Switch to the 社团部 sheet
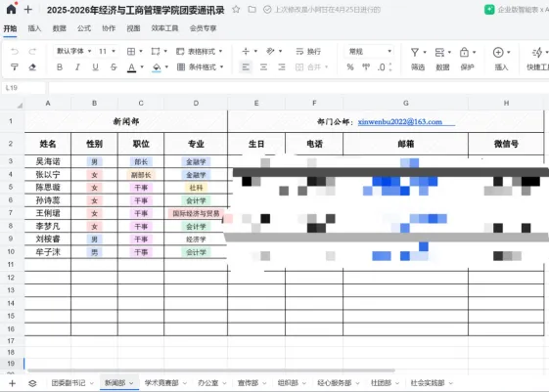549x392 pixels. coord(381,383)
